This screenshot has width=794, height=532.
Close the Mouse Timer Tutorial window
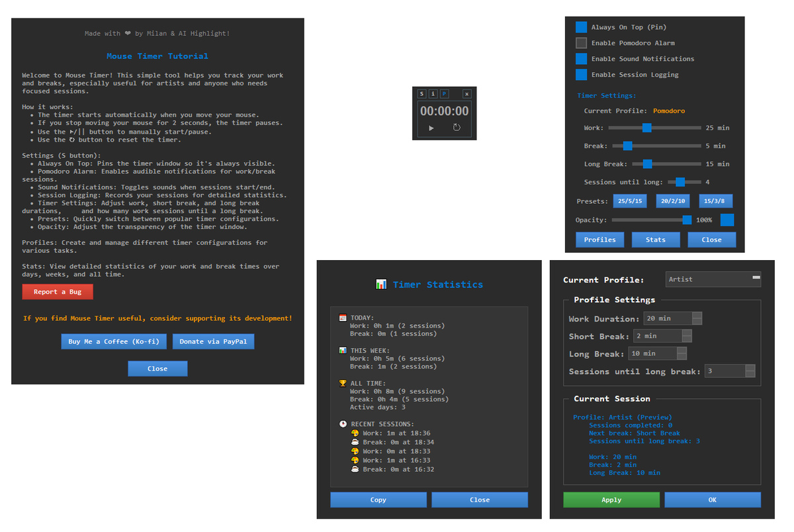[157, 369]
